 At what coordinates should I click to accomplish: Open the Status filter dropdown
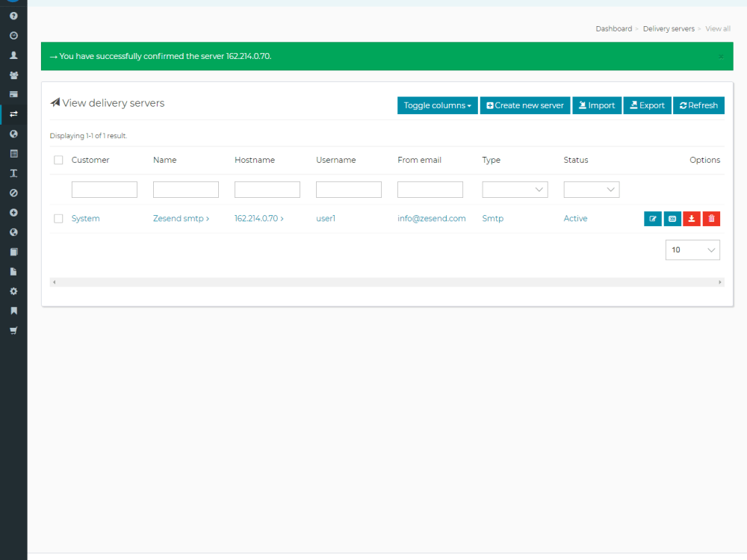(x=591, y=190)
